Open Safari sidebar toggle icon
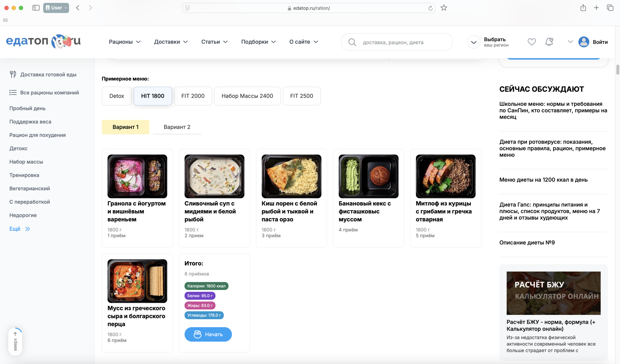620x364 pixels. point(36,8)
